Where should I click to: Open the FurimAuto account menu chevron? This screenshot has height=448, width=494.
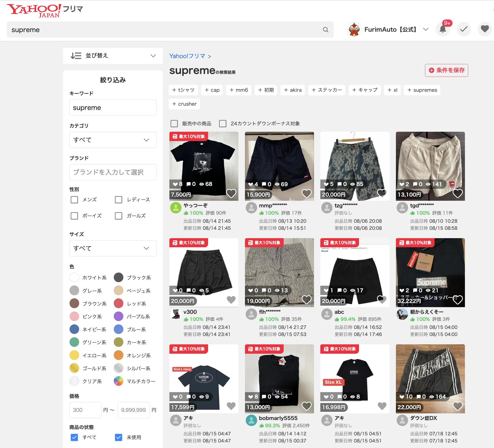pos(426,29)
